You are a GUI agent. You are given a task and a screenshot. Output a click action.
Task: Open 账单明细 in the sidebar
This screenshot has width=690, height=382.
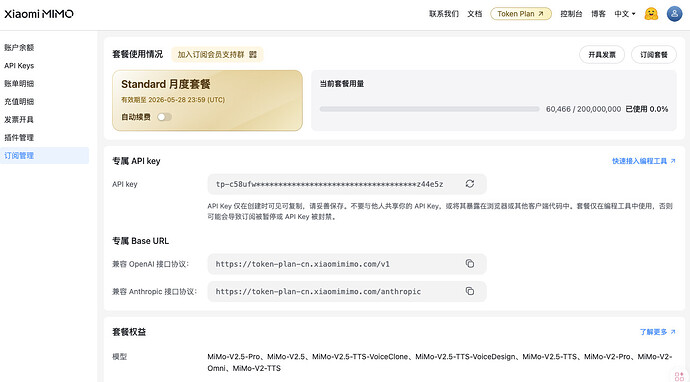click(19, 84)
